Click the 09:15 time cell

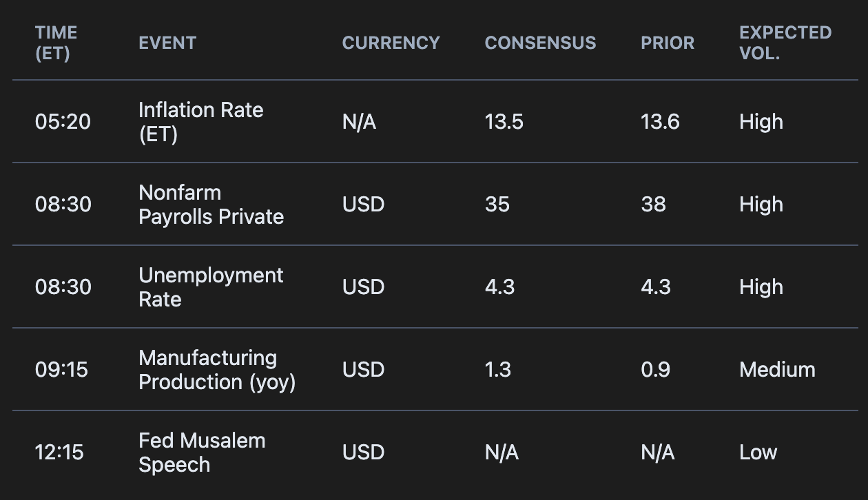(61, 370)
